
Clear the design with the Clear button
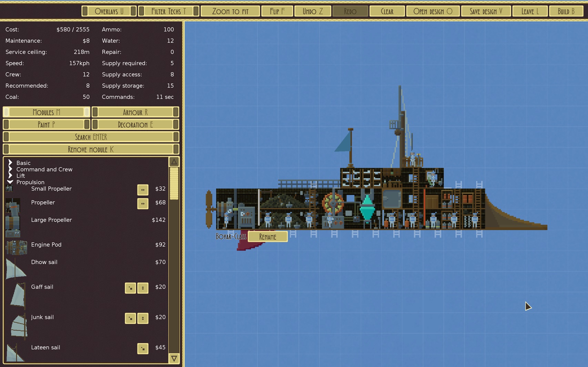pos(387,11)
